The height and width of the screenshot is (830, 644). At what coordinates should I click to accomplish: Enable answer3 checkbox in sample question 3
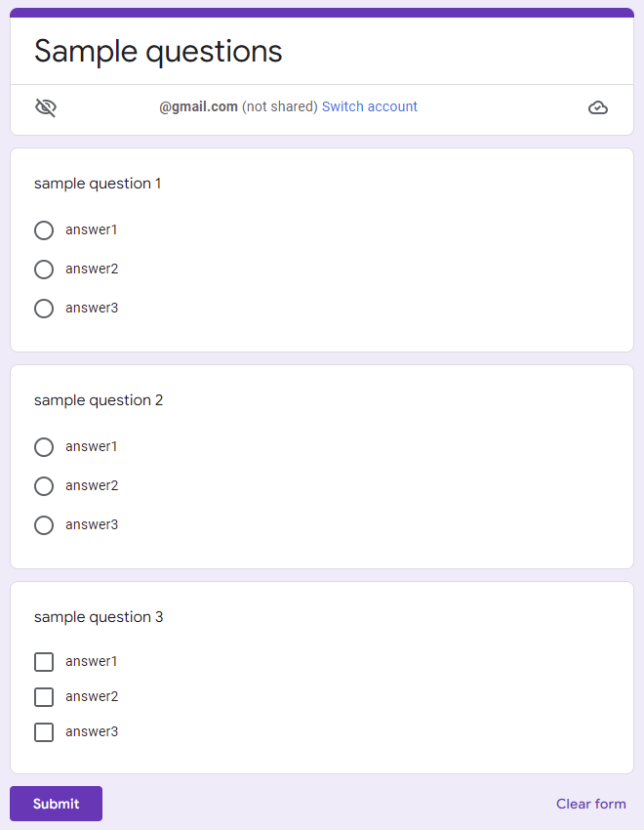click(x=44, y=732)
